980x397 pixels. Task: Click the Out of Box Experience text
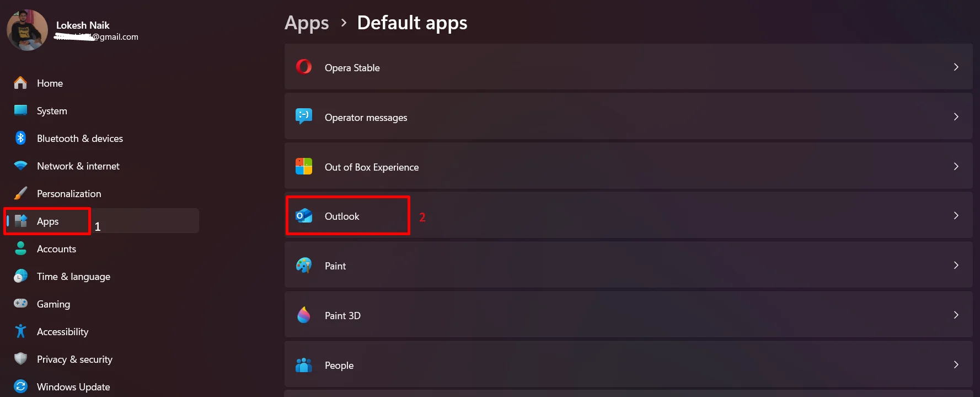372,167
